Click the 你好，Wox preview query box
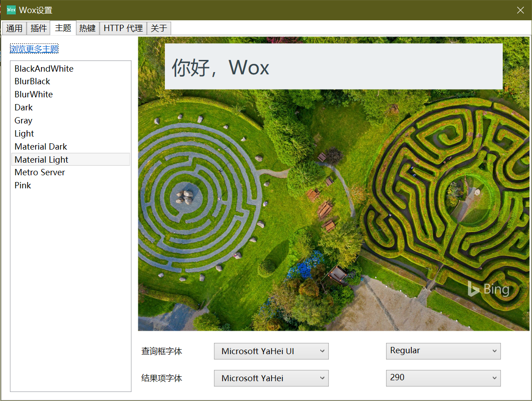The image size is (532, 401). click(333, 67)
